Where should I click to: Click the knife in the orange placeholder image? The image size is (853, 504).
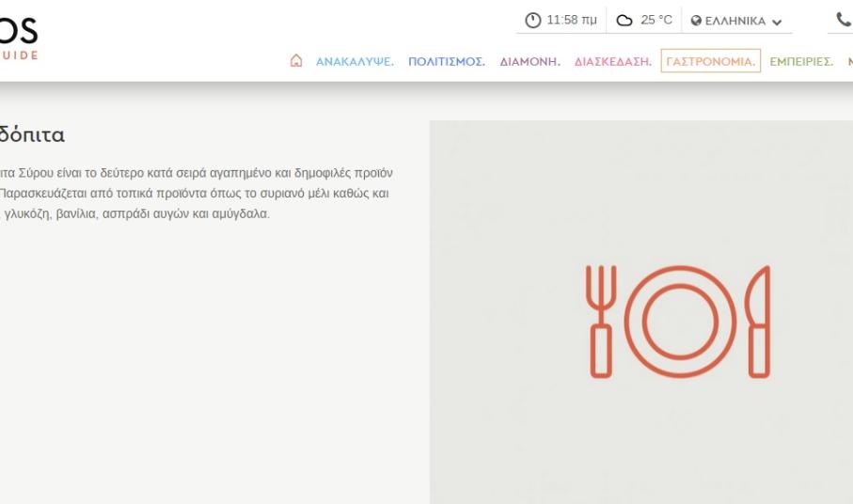coord(758,322)
